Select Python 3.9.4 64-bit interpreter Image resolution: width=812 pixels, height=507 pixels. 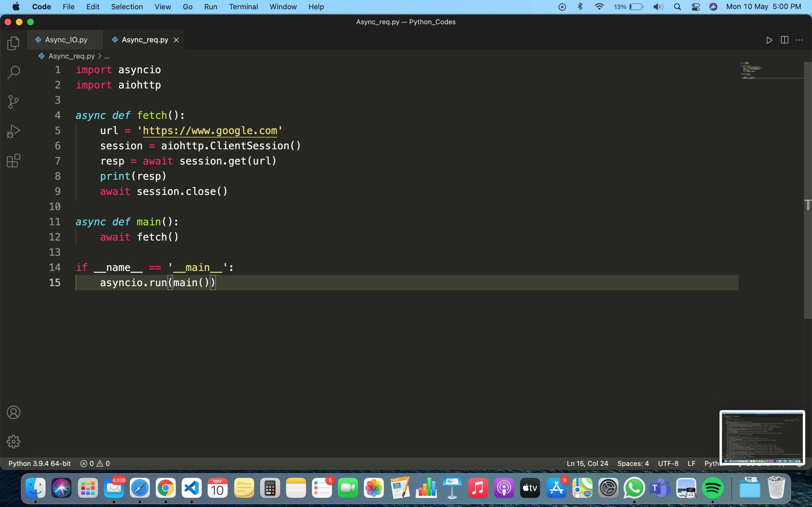tap(39, 463)
